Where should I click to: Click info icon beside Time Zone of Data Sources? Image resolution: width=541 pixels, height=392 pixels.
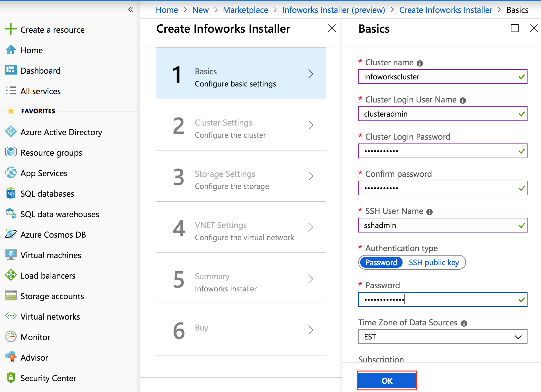tap(464, 323)
